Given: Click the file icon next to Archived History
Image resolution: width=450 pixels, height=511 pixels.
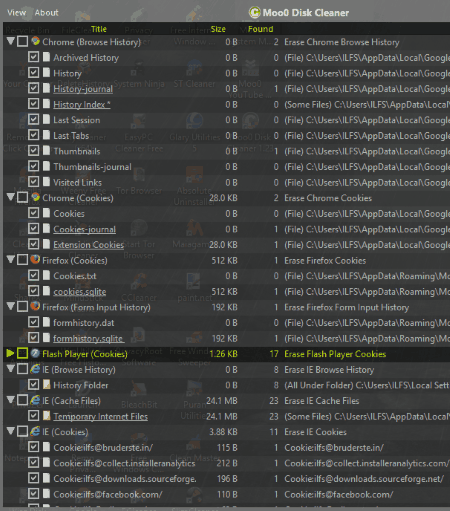Looking at the screenshot, I should (47, 57).
